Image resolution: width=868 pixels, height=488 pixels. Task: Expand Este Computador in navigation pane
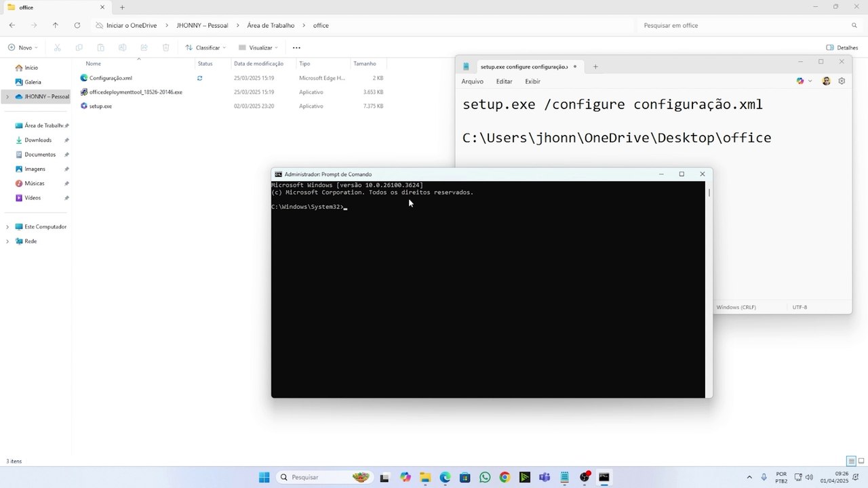[x=7, y=226]
